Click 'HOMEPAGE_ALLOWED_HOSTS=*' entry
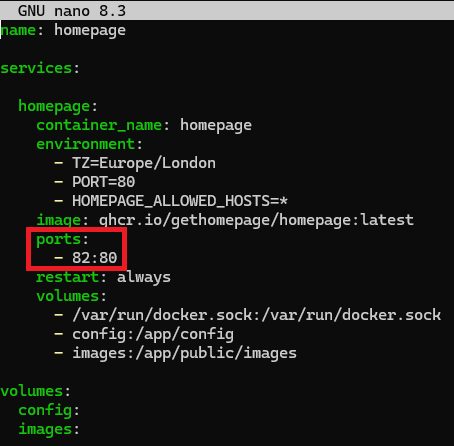Screen dimensions: 454x446 point(180,201)
